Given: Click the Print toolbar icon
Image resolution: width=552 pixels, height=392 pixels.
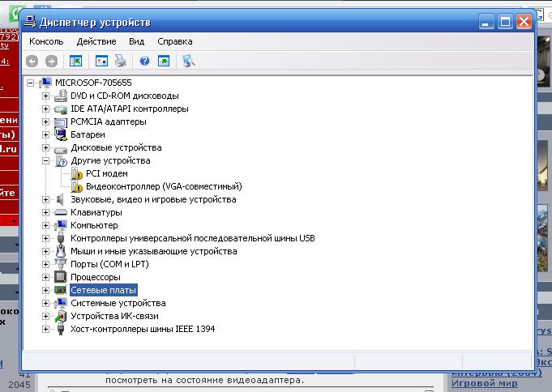Looking at the screenshot, I should pyautogui.click(x=121, y=62).
